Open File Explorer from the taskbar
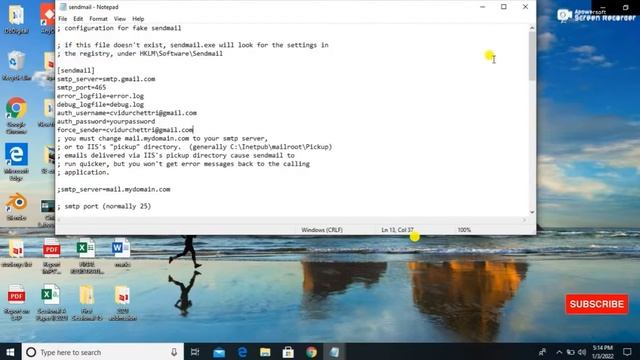Screen dimensions: 640x360 [x=265, y=352]
